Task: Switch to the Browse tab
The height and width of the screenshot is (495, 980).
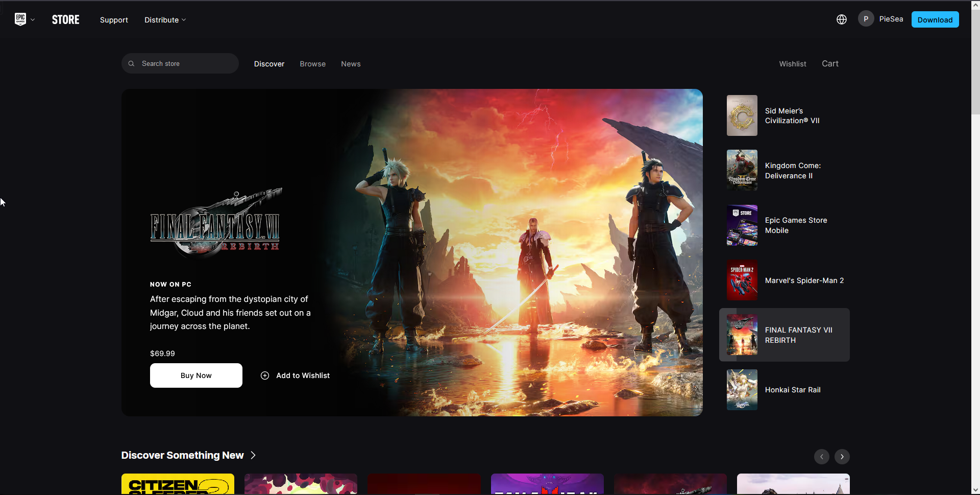Action: [x=313, y=64]
